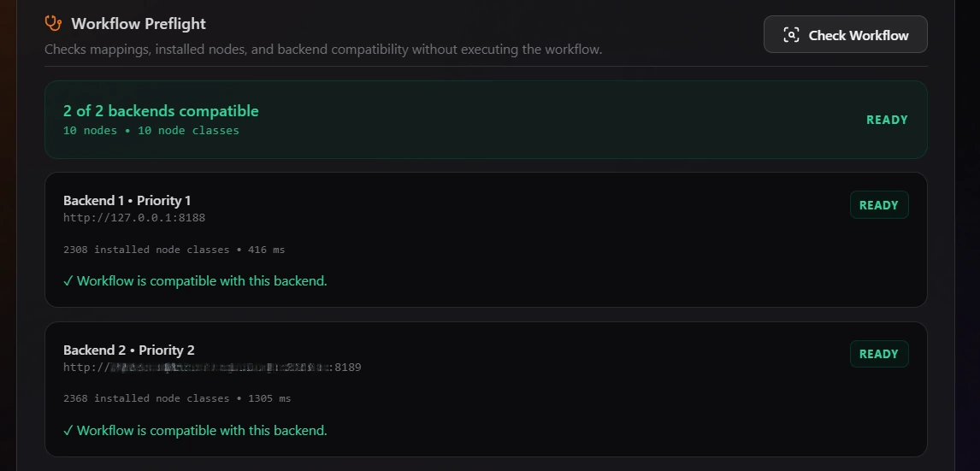Click the http://127.0.0.1:8188 backend URL

coord(134,217)
